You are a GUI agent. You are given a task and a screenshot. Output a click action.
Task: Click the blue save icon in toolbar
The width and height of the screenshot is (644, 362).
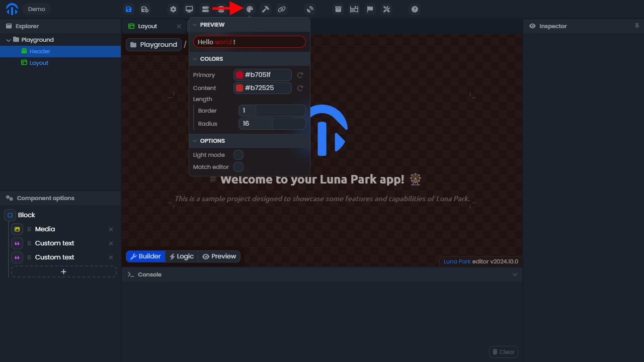pyautogui.click(x=129, y=9)
